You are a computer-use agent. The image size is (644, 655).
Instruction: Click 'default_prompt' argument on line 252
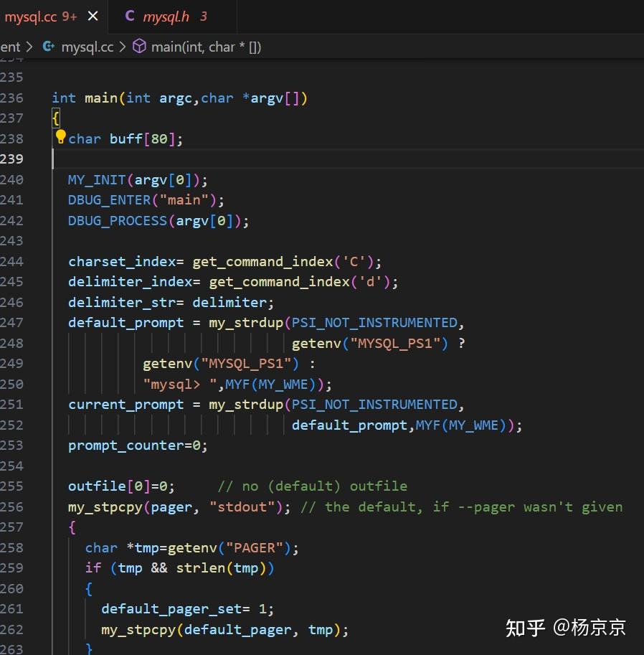point(349,425)
